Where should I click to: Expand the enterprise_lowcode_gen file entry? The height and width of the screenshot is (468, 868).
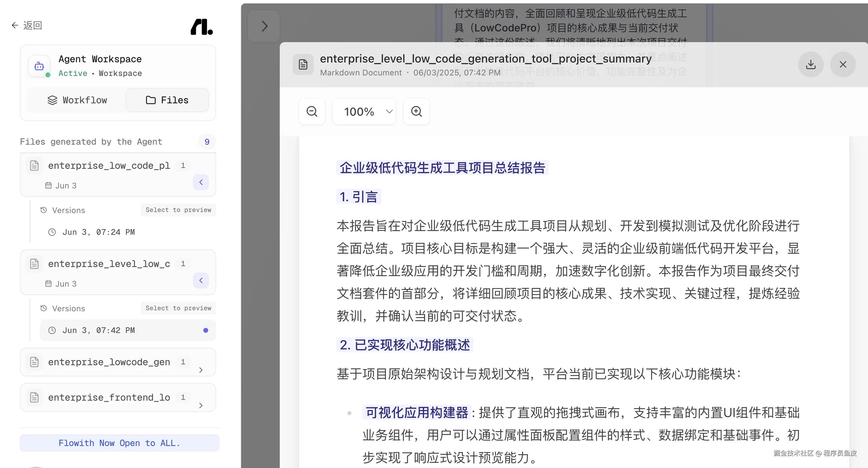tap(201, 370)
